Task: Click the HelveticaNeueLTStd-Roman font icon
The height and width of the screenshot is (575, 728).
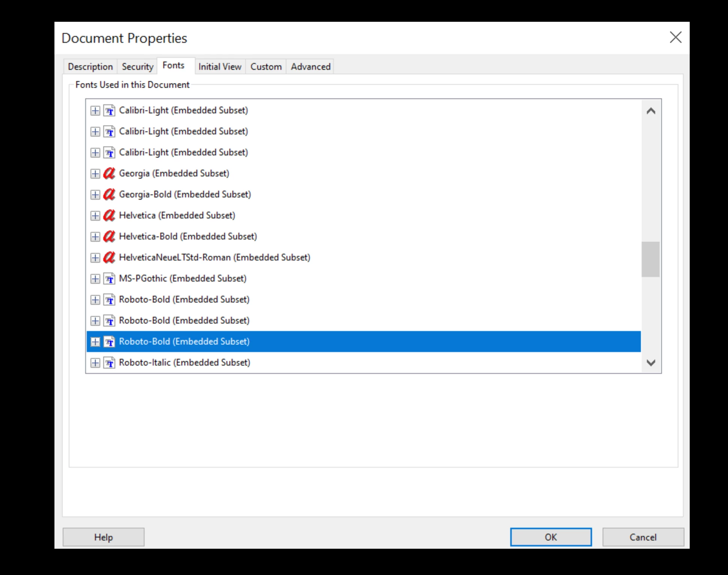Action: pos(109,257)
